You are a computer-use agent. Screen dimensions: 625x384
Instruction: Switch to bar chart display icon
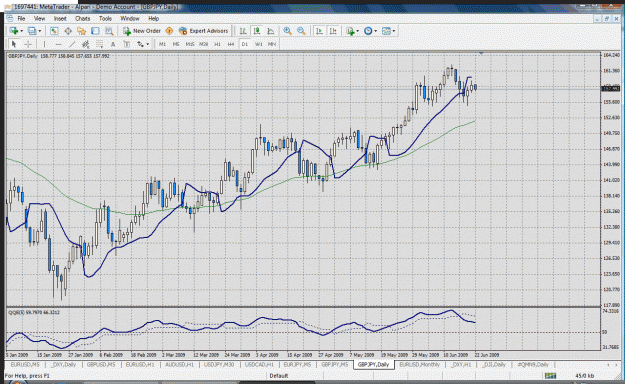243,31
